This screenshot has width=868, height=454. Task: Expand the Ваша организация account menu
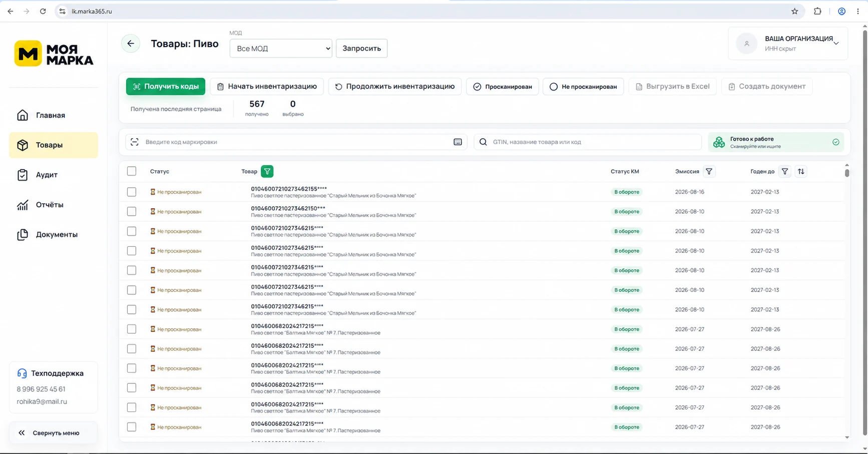[x=788, y=44]
